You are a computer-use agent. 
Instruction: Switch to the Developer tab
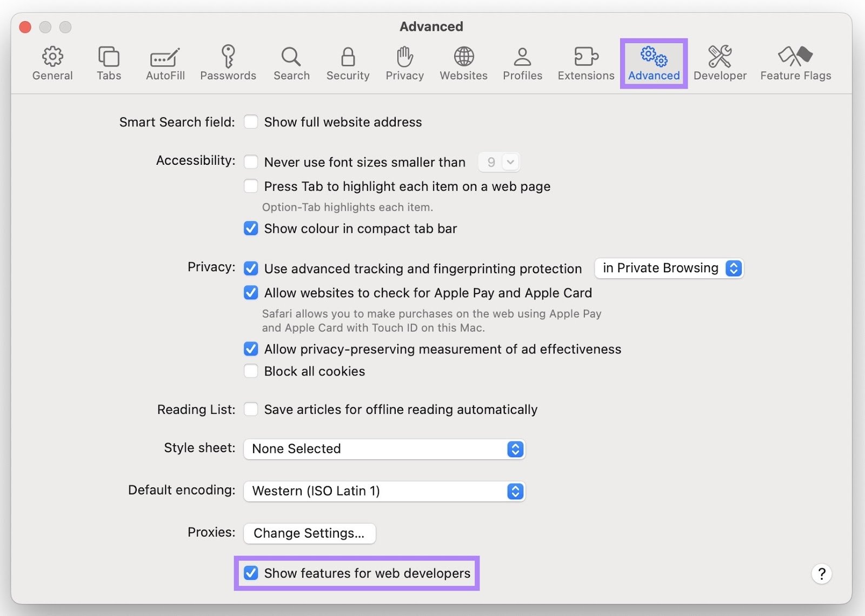pos(720,63)
